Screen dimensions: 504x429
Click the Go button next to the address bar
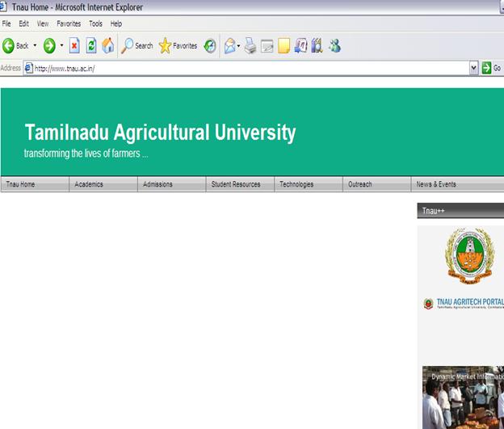491,68
